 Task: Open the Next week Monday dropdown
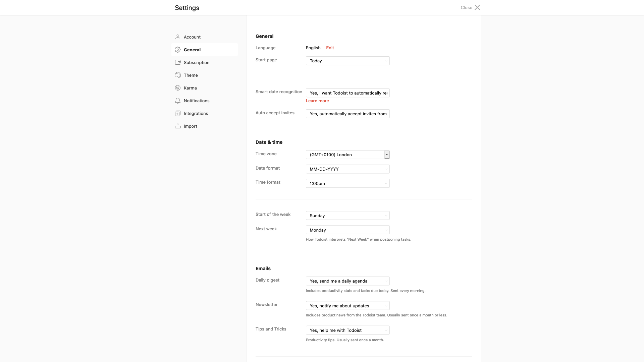(347, 230)
